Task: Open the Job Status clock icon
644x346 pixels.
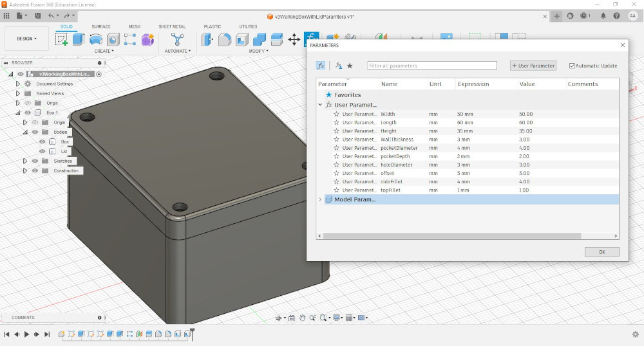Action: point(583,15)
